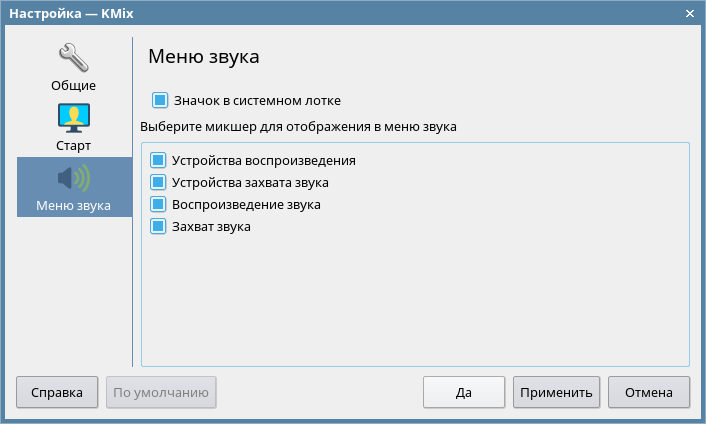The image size is (706, 424).
Task: Uncheck Устройства воспроизведения checkbox
Action: click(x=158, y=160)
